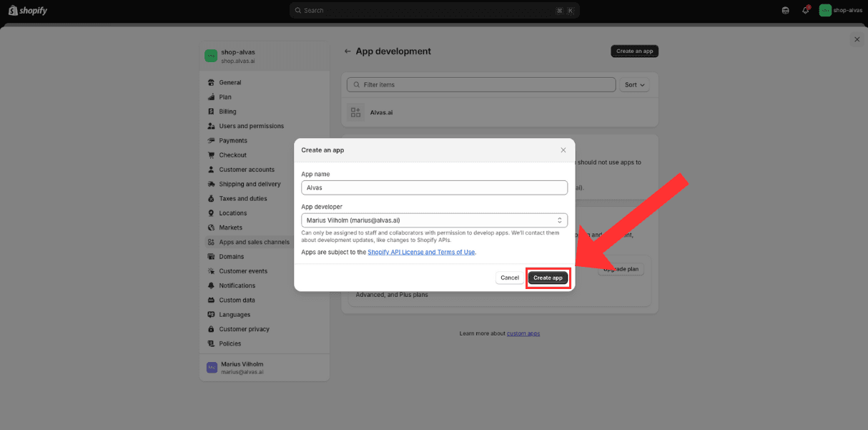Click the Markets globe icon
The width and height of the screenshot is (868, 430).
[x=212, y=228]
